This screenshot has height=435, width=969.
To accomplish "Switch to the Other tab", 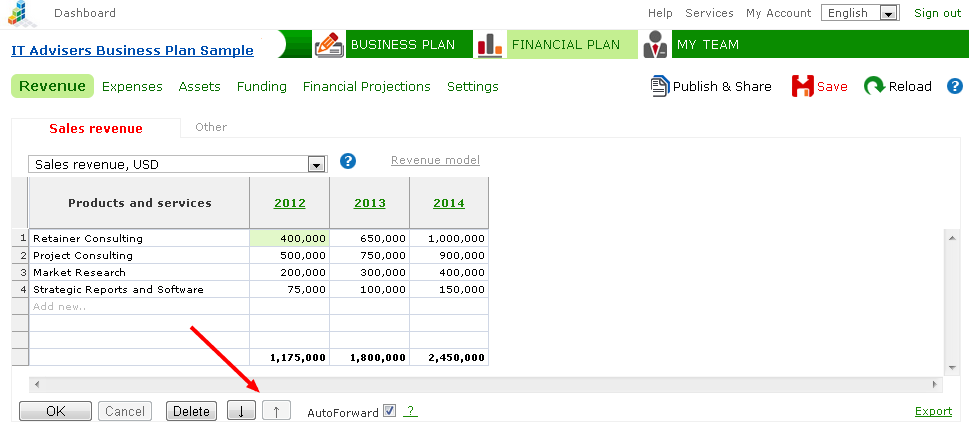I will tap(211, 127).
